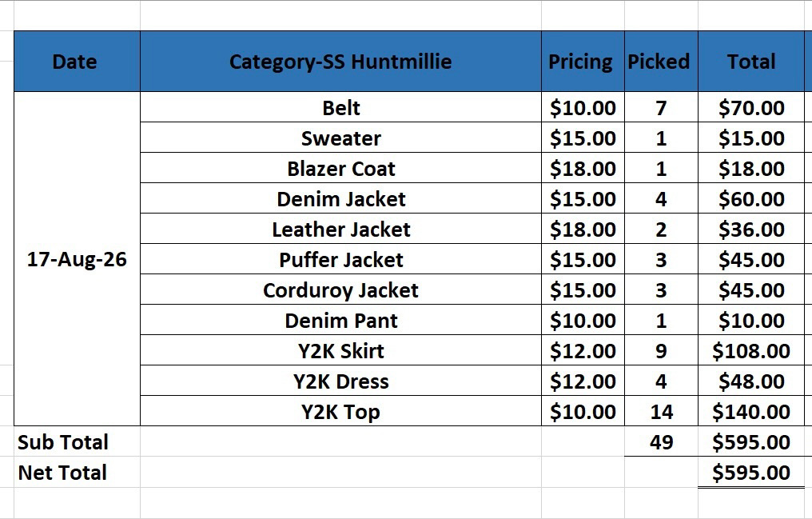Click the Sweater price $15.00 cell
Screen dimensions: 812x519
(583, 138)
